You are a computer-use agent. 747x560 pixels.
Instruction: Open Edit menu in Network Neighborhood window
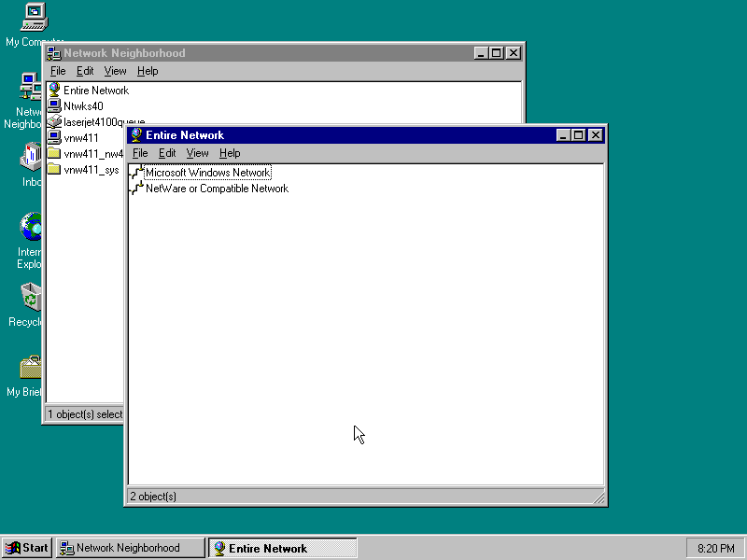tap(85, 71)
